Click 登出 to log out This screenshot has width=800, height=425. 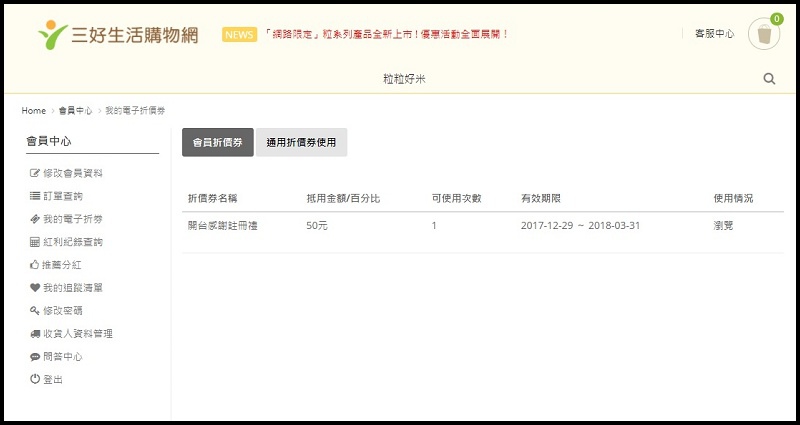pos(53,380)
